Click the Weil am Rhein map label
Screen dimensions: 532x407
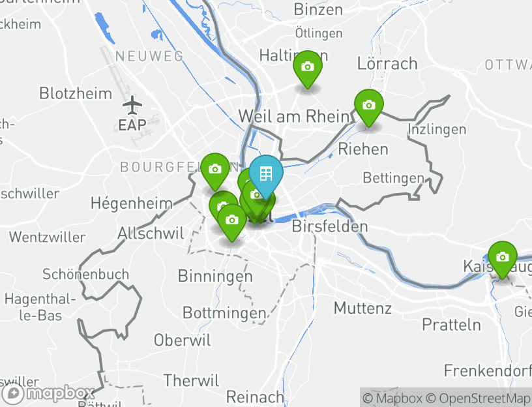tap(294, 117)
